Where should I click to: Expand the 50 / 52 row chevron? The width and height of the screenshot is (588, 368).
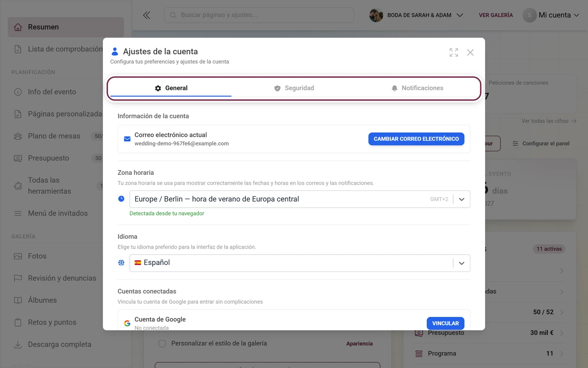(562, 312)
